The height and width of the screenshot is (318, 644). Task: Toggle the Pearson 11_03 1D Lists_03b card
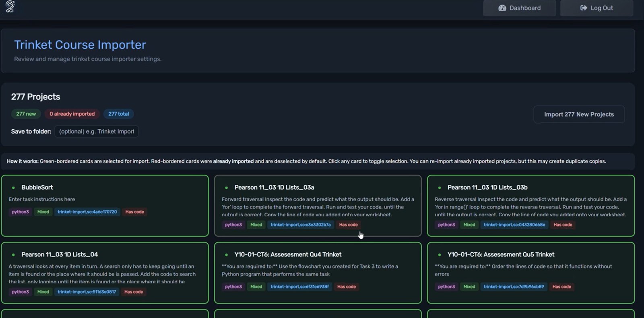click(530, 206)
